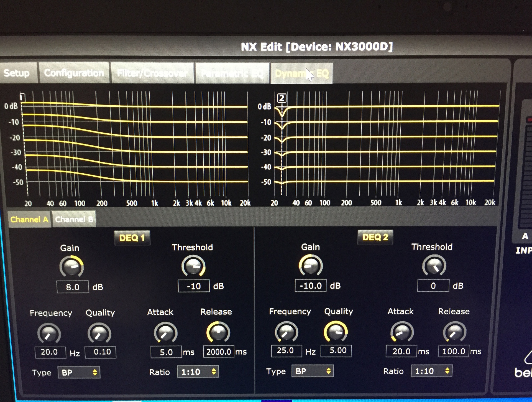Click the DEQ 2 Release knob
The height and width of the screenshot is (402, 532).
455,332
